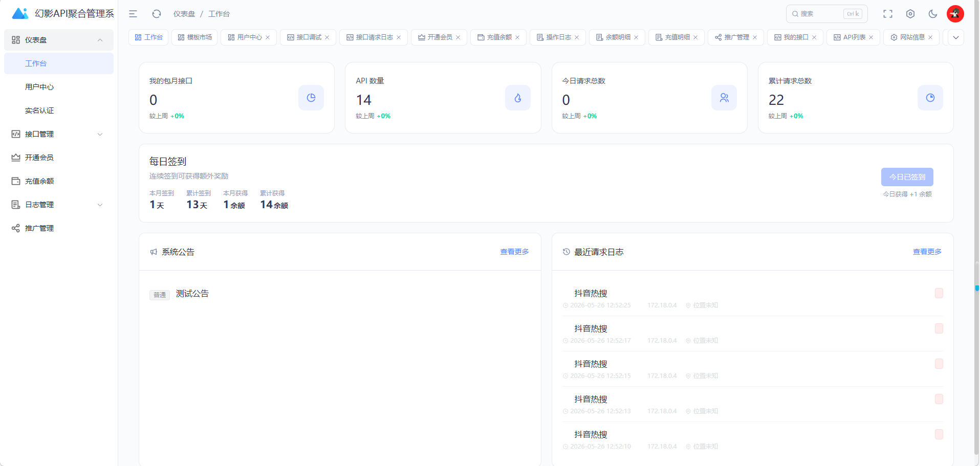Open the tab list dropdown chevron

(955, 37)
